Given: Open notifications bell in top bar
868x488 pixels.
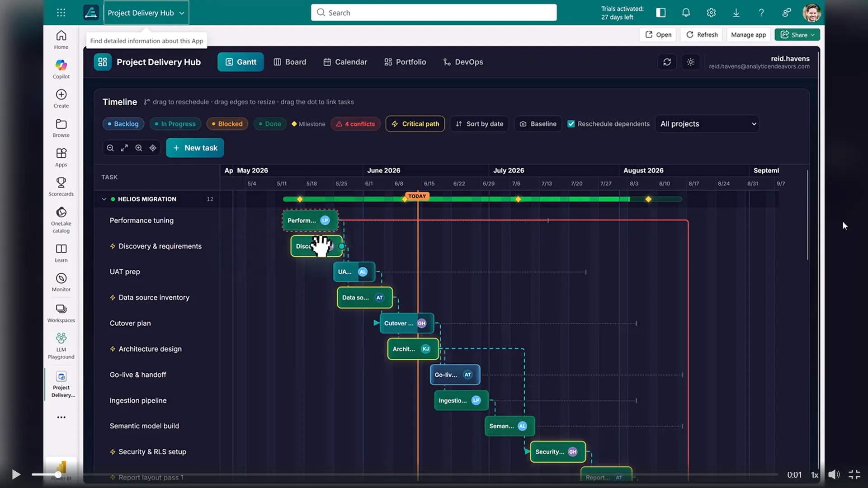Looking at the screenshot, I should (686, 13).
